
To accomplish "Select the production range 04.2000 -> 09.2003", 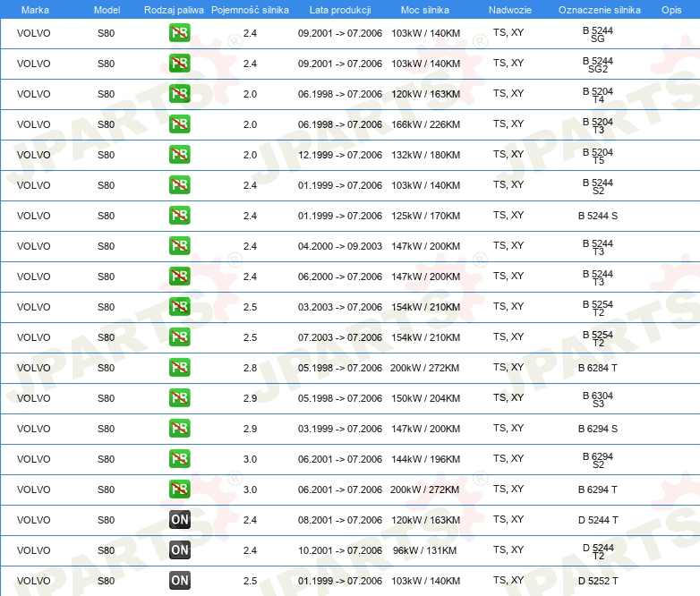I will (x=339, y=246).
